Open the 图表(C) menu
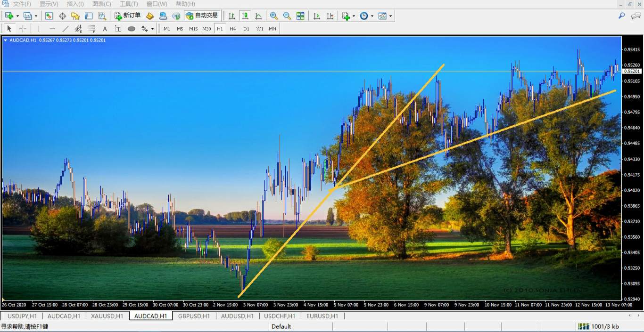The width and height of the screenshot is (644, 332). (x=101, y=4)
